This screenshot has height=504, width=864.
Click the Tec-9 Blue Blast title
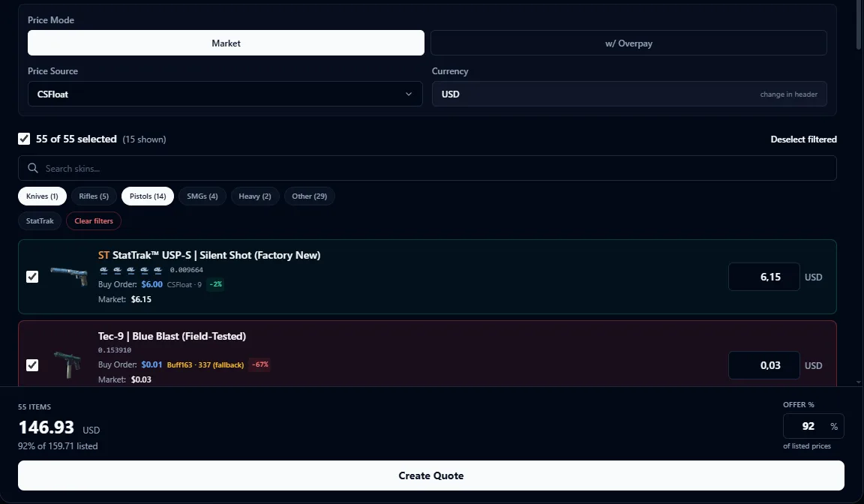172,336
